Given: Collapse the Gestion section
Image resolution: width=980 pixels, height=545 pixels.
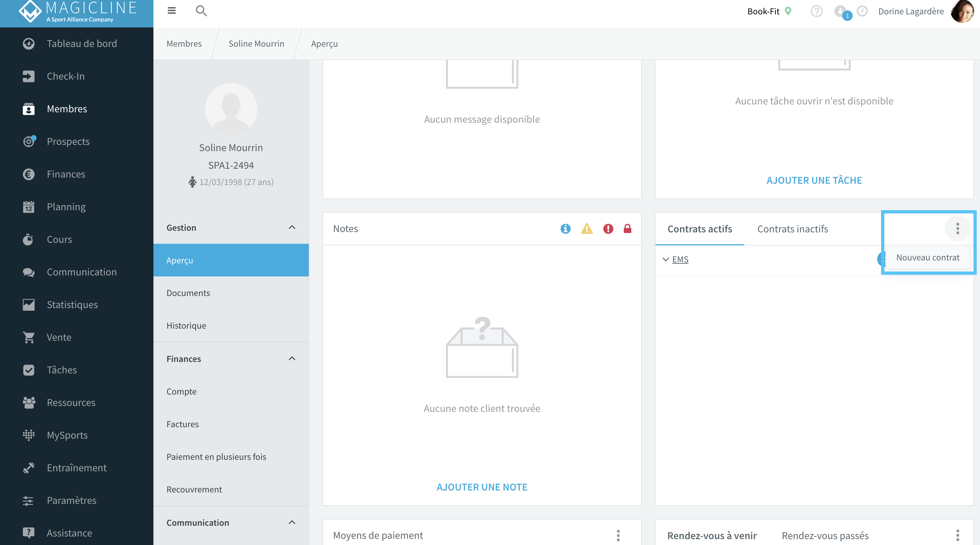Looking at the screenshot, I should coord(292,227).
